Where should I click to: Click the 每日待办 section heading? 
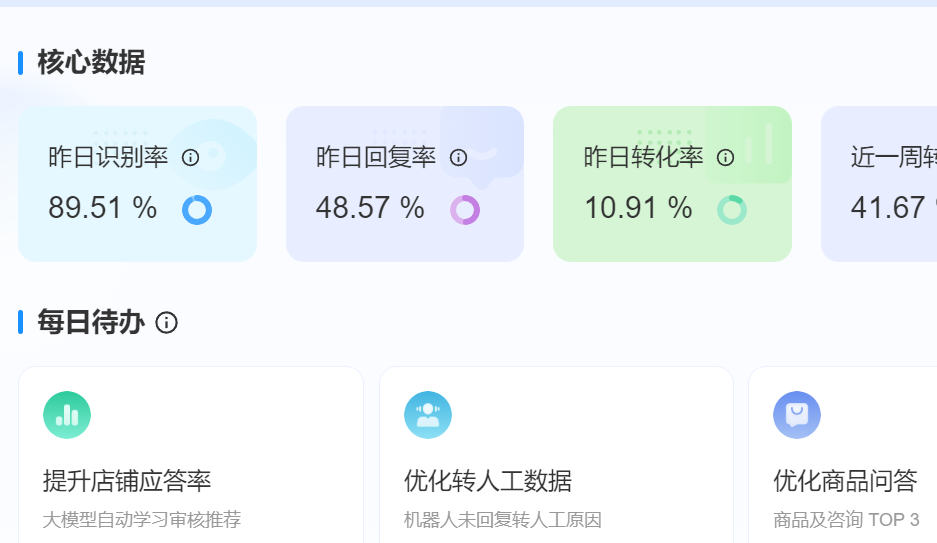tap(91, 323)
